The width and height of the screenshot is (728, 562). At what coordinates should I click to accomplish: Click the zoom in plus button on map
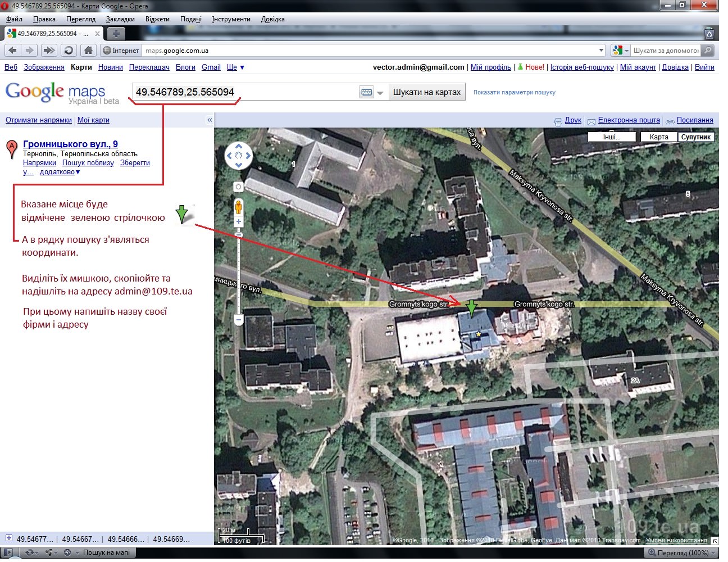238,222
